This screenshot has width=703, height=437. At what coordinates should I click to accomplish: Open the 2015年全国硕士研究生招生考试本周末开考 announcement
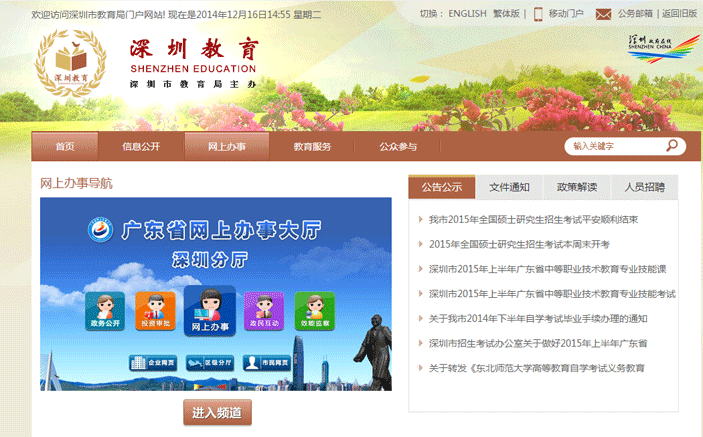click(x=519, y=244)
